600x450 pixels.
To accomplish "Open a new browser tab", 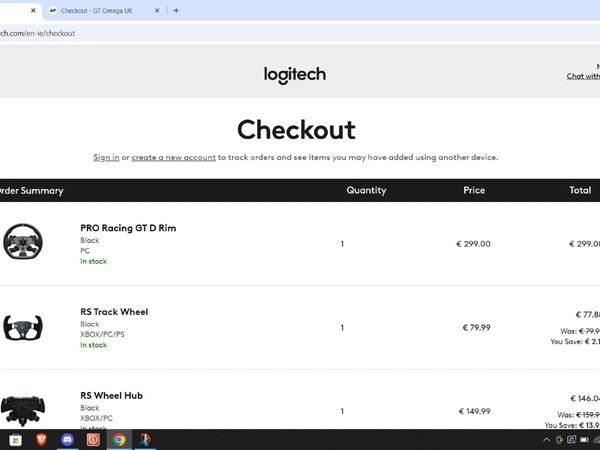I will coord(176,10).
